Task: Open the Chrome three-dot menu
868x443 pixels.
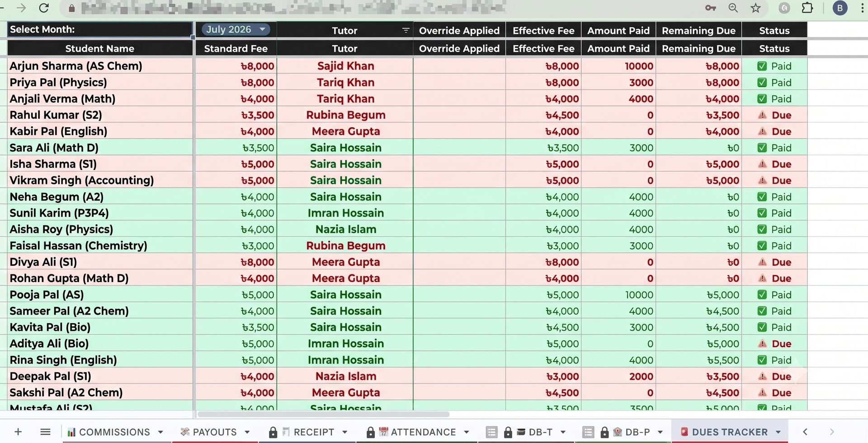Action: (x=863, y=8)
